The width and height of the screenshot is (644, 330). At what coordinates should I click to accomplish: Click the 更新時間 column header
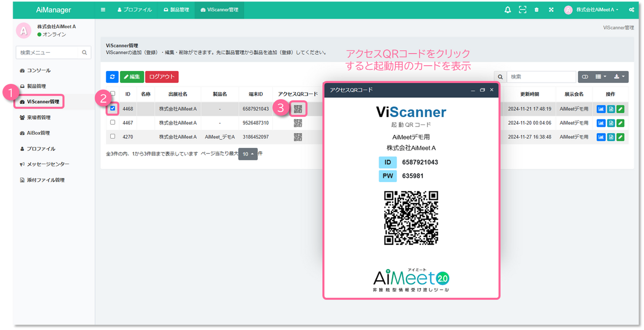point(529,94)
